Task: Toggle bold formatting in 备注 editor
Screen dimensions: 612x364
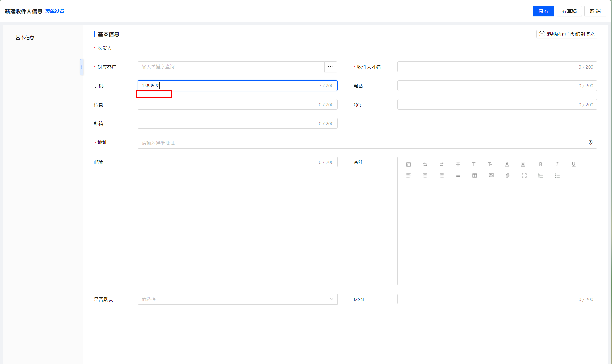Action: coord(540,164)
